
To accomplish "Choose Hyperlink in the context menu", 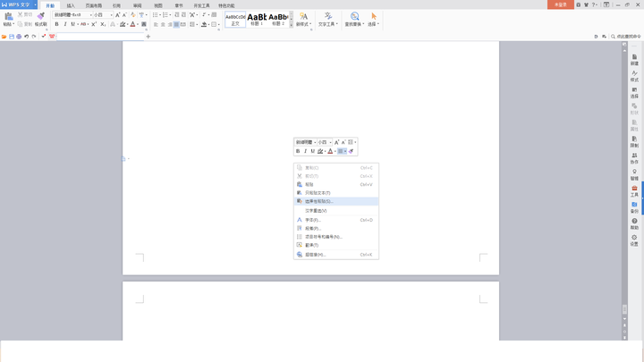I will [336, 255].
